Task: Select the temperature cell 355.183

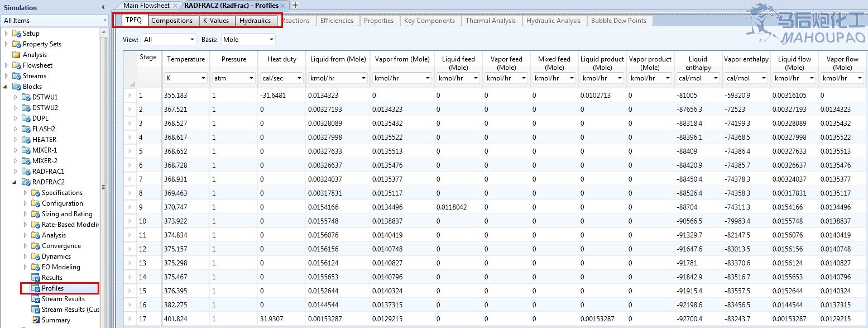Action: 185,96
